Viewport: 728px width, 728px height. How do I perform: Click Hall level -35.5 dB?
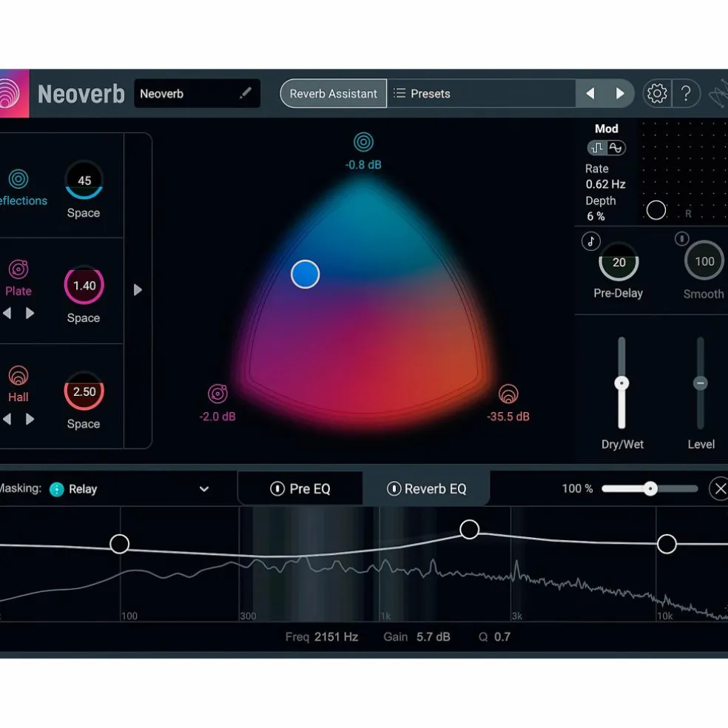pos(508,417)
